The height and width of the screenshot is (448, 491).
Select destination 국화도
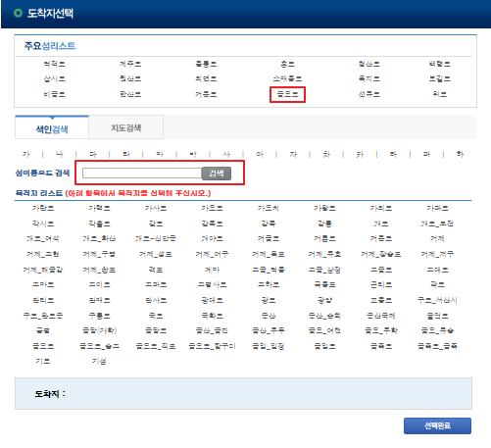[x=212, y=316]
